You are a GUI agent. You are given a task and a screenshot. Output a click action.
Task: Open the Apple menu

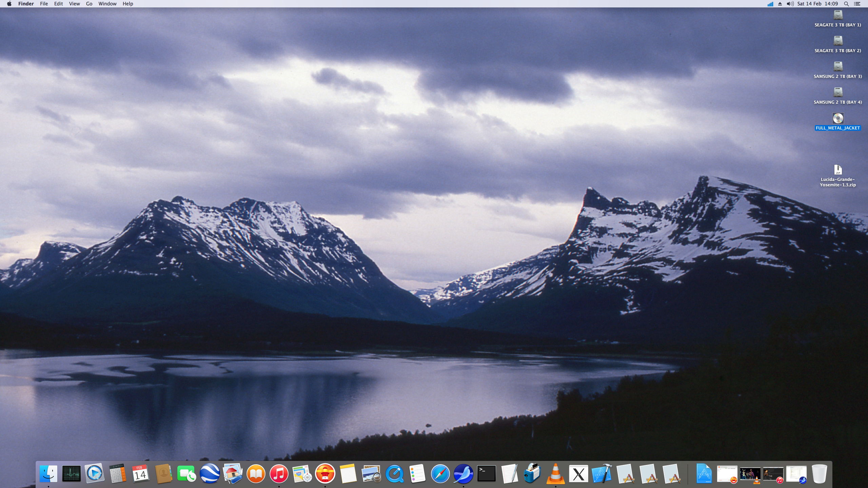click(9, 4)
